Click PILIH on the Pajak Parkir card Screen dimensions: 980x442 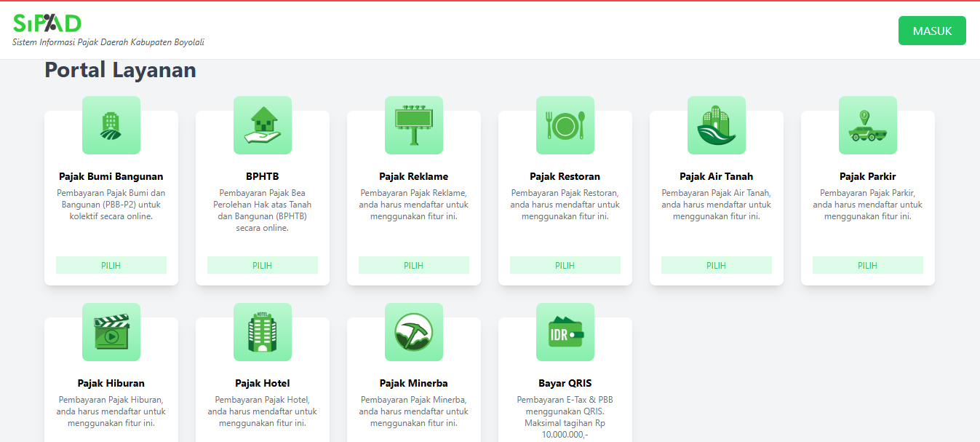pyautogui.click(x=868, y=265)
